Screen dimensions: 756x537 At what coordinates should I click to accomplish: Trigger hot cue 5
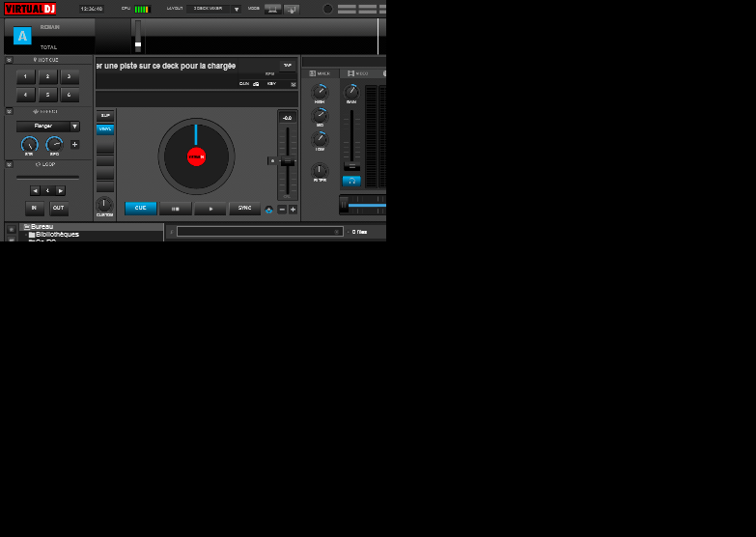coord(47,95)
